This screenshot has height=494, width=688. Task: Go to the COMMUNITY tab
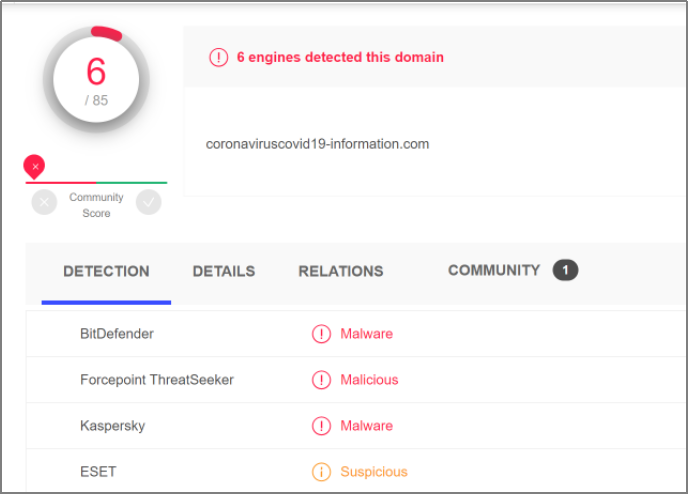click(x=494, y=270)
